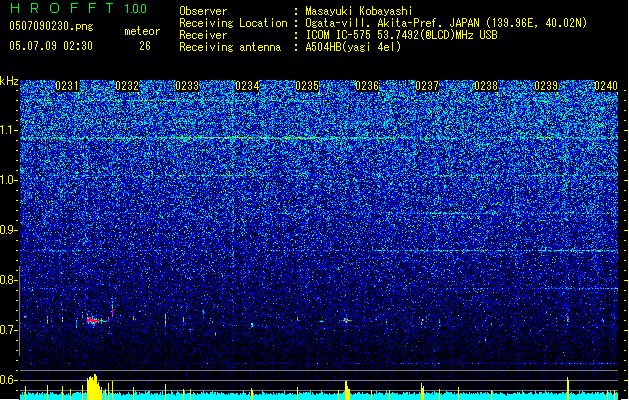
Task: Click the meteor echo near 0239 in spectrogram
Action: pyautogui.click(x=568, y=318)
